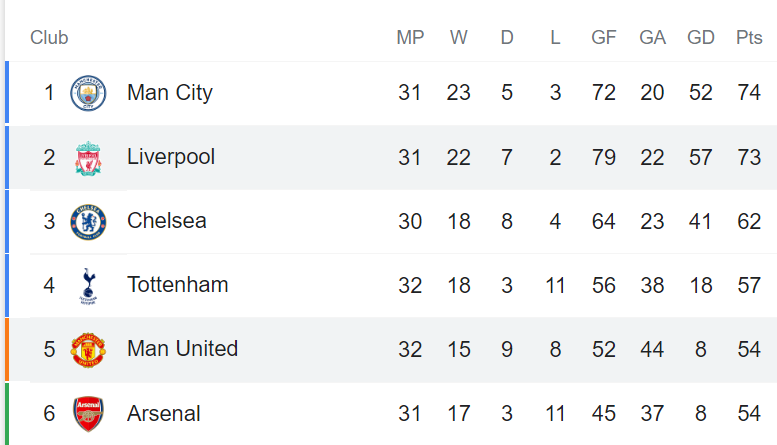Click the Man United club crest
Screen dimensions: 777x445
(88, 350)
